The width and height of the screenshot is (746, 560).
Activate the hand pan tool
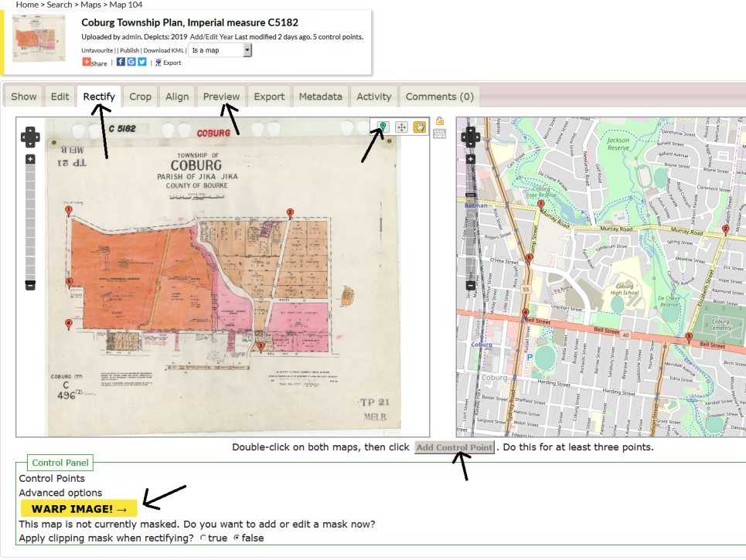(420, 127)
